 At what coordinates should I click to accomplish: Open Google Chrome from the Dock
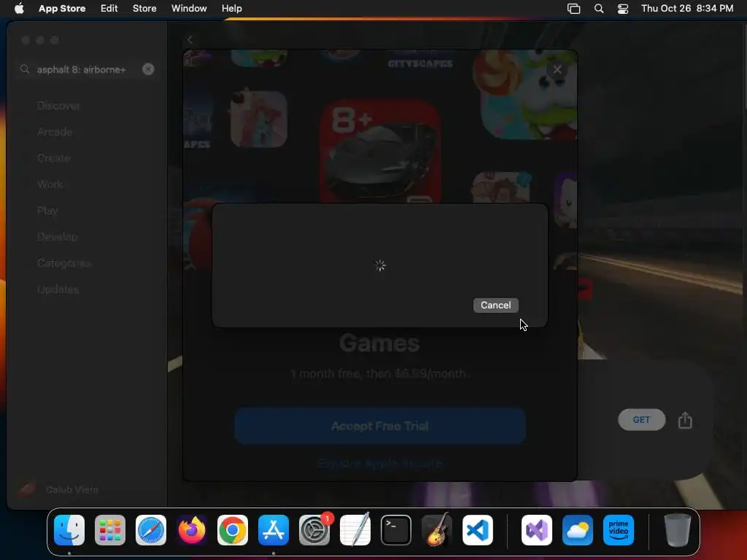233,530
